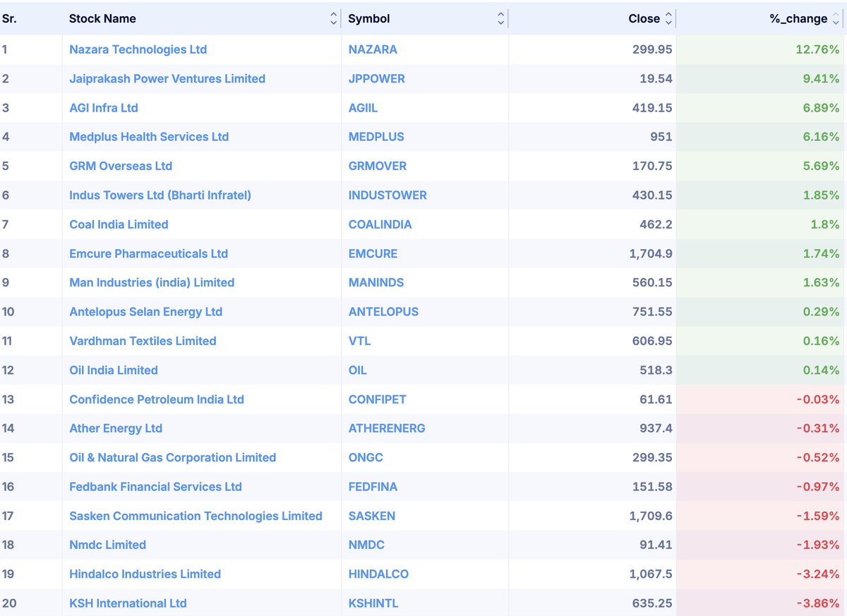Sort table by Symbol column arrows
847x616 pixels.
[x=501, y=19]
